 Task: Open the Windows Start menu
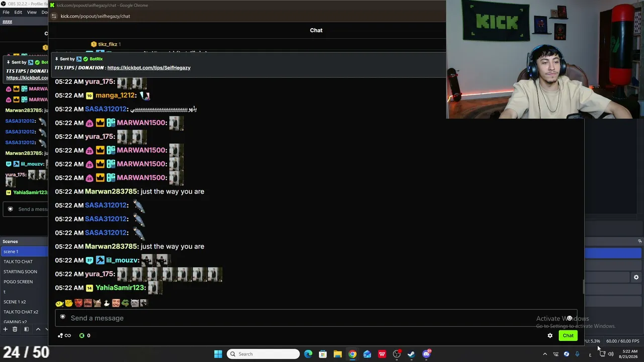(x=218, y=354)
